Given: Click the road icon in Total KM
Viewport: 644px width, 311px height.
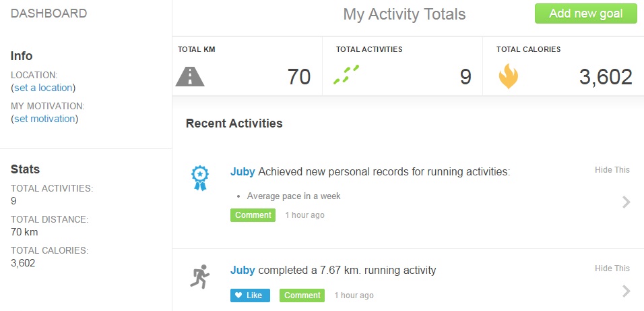Looking at the screenshot, I should pos(190,76).
